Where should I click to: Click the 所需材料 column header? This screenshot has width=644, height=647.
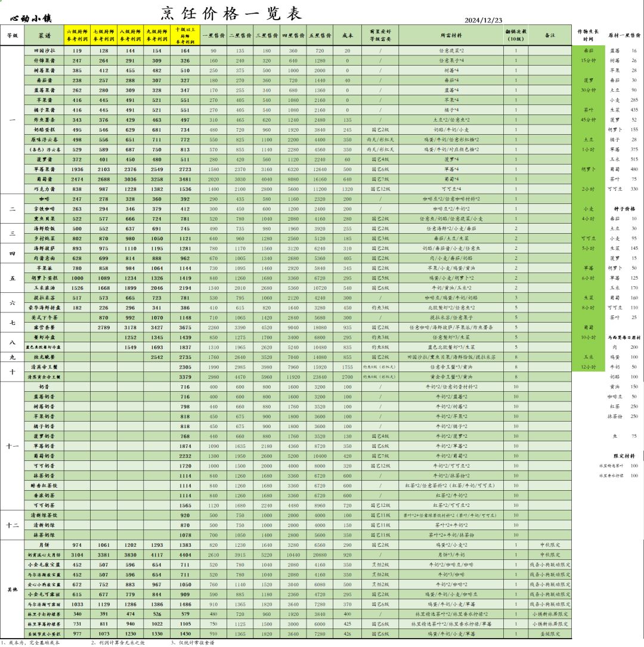click(451, 36)
